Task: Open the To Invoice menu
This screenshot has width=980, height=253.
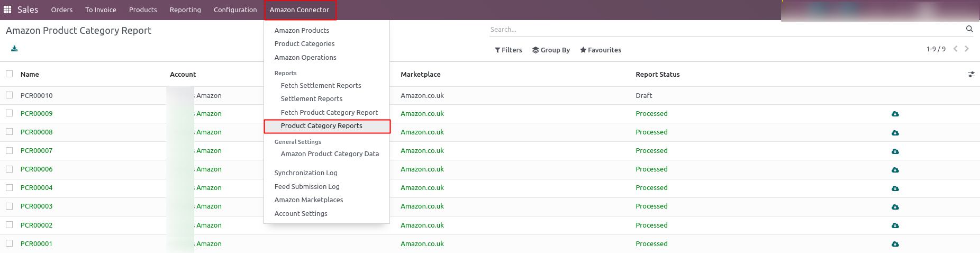Action: click(x=101, y=10)
